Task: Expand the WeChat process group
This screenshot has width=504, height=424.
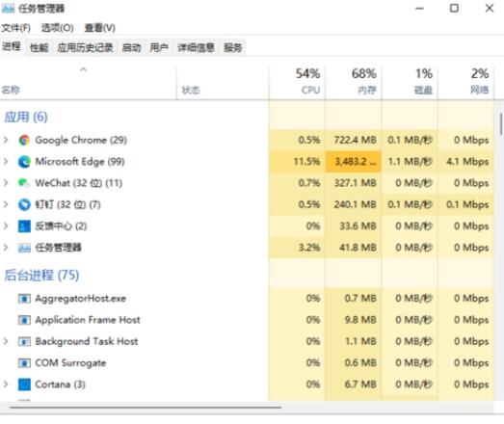Action: click(x=6, y=183)
